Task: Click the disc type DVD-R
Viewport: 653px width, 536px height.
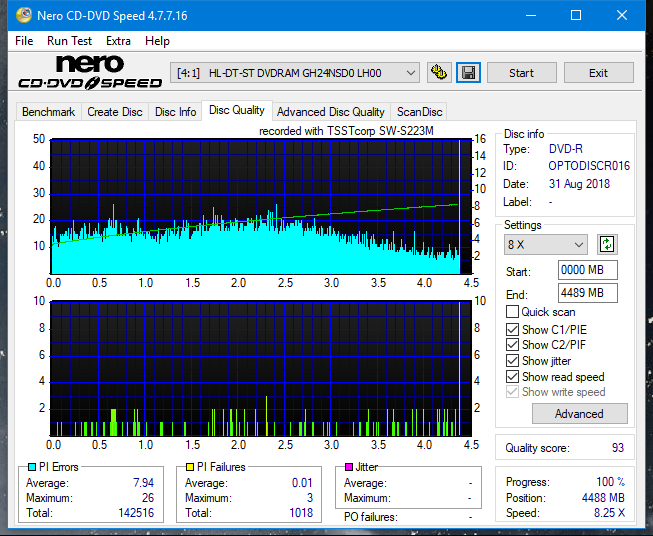Action: click(x=566, y=149)
